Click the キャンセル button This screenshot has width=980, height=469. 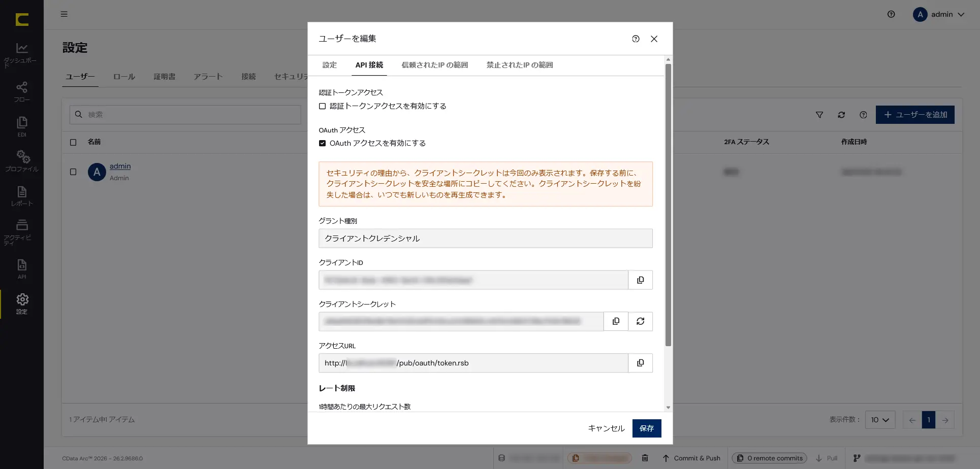[x=606, y=428]
